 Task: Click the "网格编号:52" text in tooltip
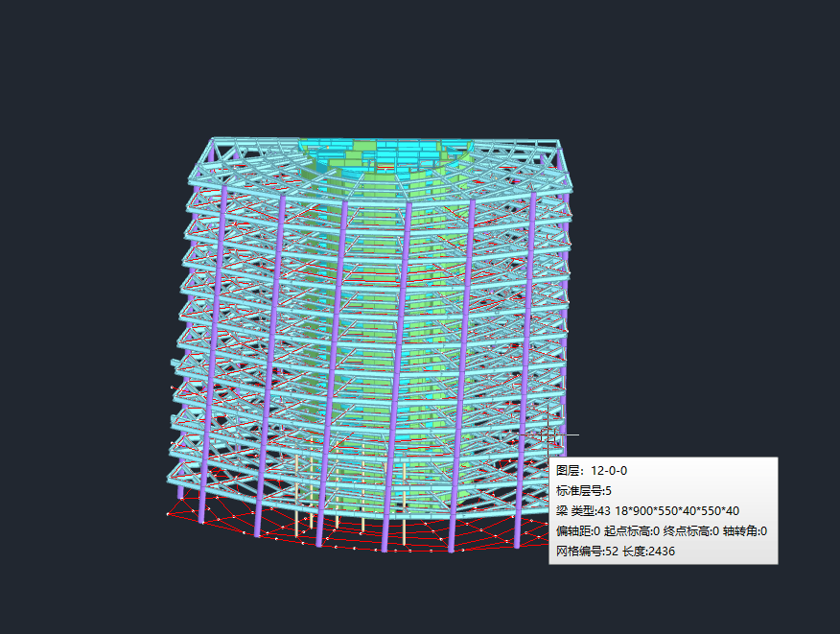587,551
